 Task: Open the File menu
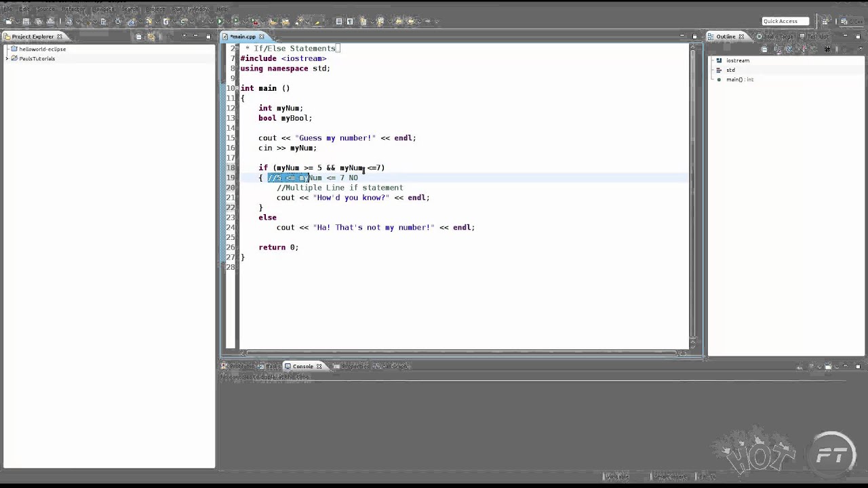point(7,9)
